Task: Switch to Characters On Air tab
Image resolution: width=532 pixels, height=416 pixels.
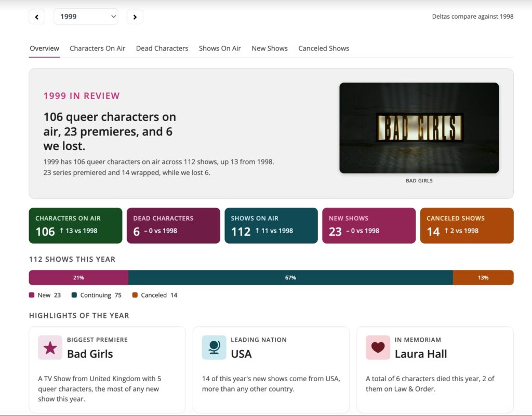Action: point(97,48)
